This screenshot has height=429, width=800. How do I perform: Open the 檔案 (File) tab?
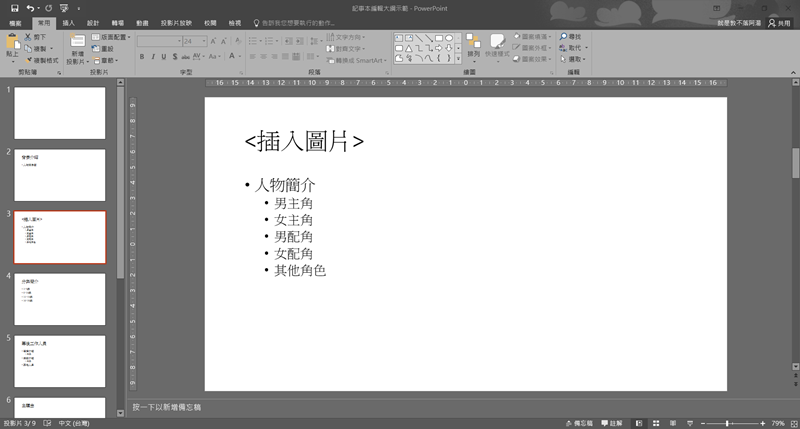pyautogui.click(x=15, y=23)
